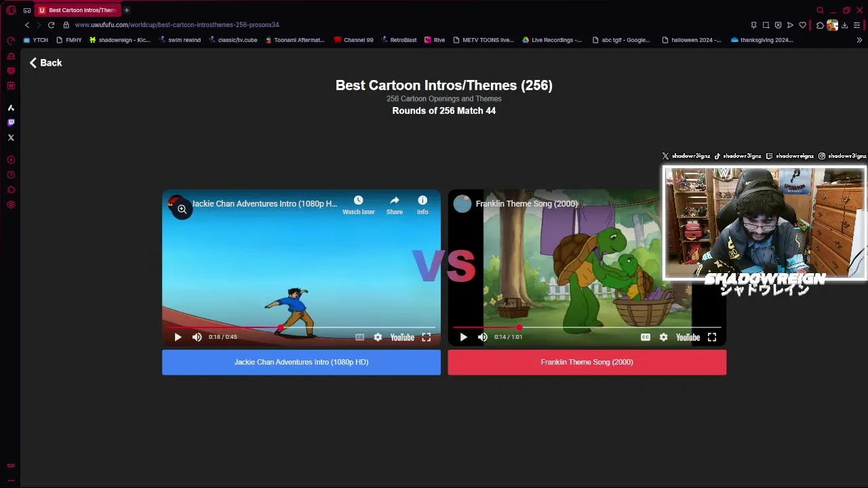
Task: Click the zoom magnifier over left video
Action: (x=182, y=209)
